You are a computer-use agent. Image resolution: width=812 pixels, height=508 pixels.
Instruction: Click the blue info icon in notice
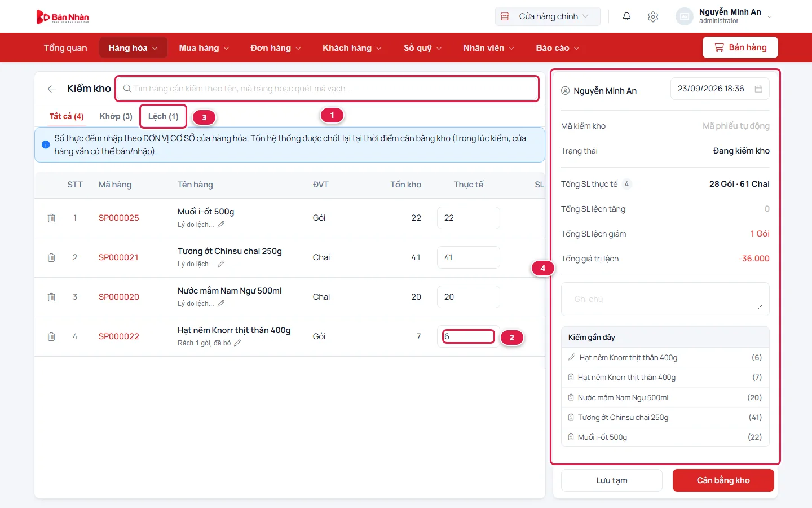pyautogui.click(x=46, y=144)
